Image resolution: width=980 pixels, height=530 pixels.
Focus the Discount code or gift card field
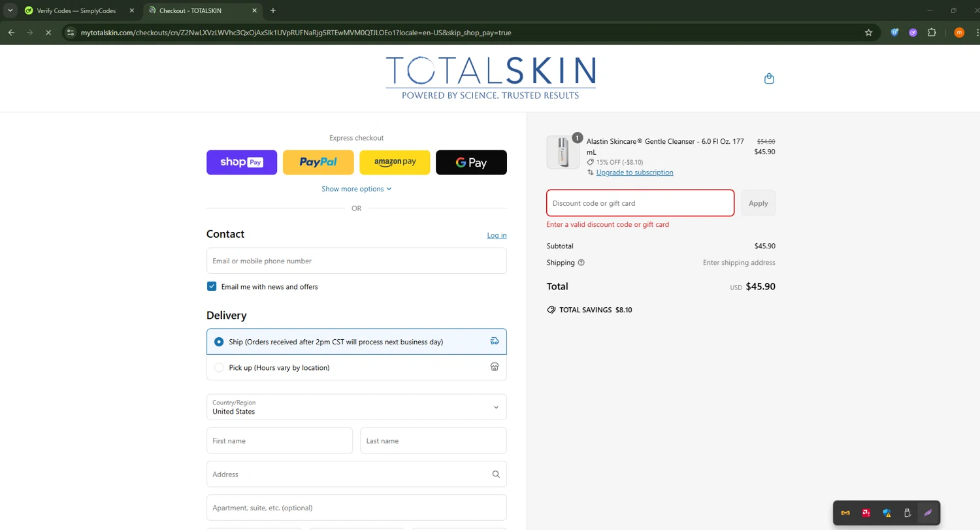(640, 203)
